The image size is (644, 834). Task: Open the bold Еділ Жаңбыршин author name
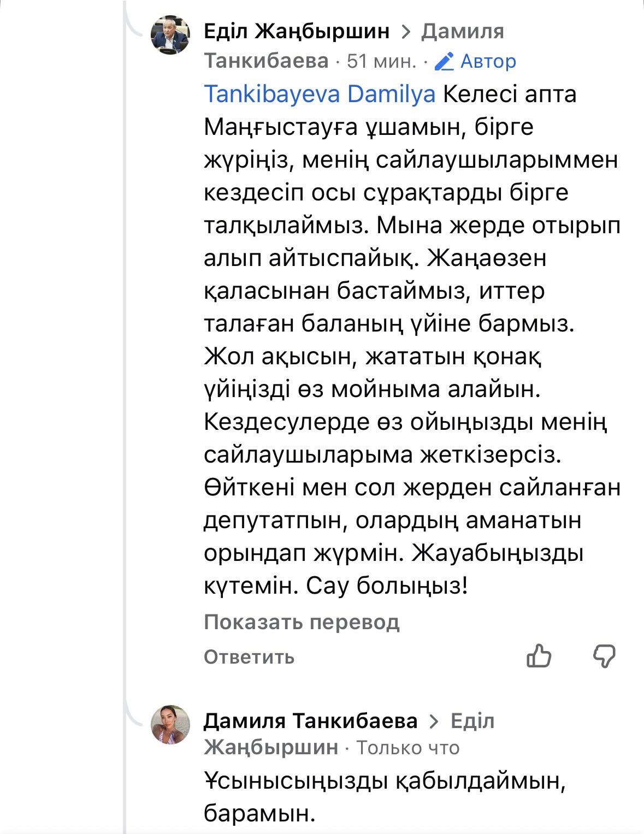(x=297, y=32)
